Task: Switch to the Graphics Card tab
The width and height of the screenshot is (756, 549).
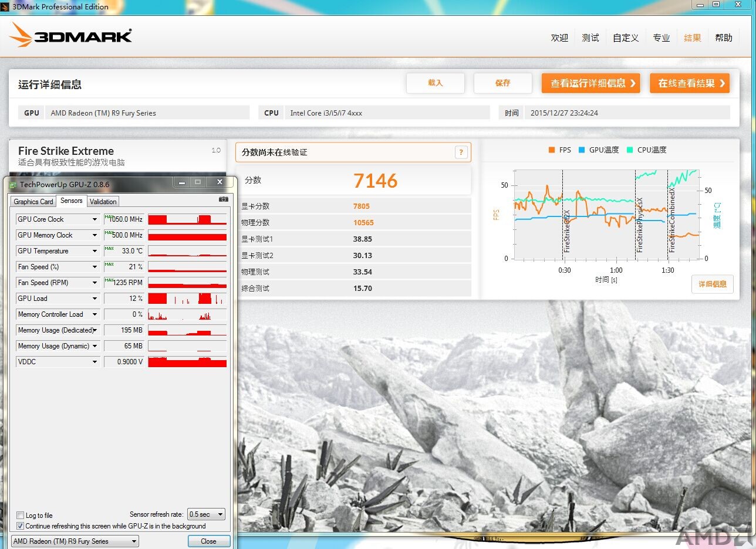Action: pyautogui.click(x=33, y=202)
